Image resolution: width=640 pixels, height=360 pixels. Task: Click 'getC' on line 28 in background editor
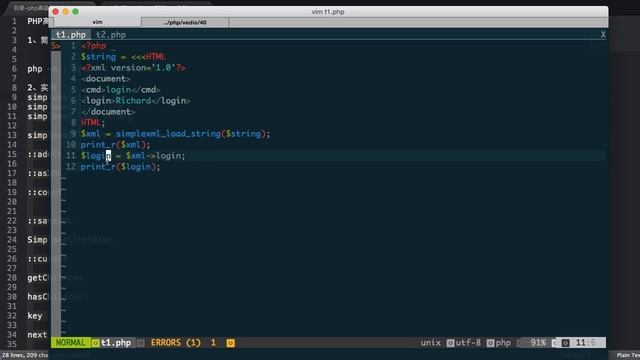click(37, 278)
